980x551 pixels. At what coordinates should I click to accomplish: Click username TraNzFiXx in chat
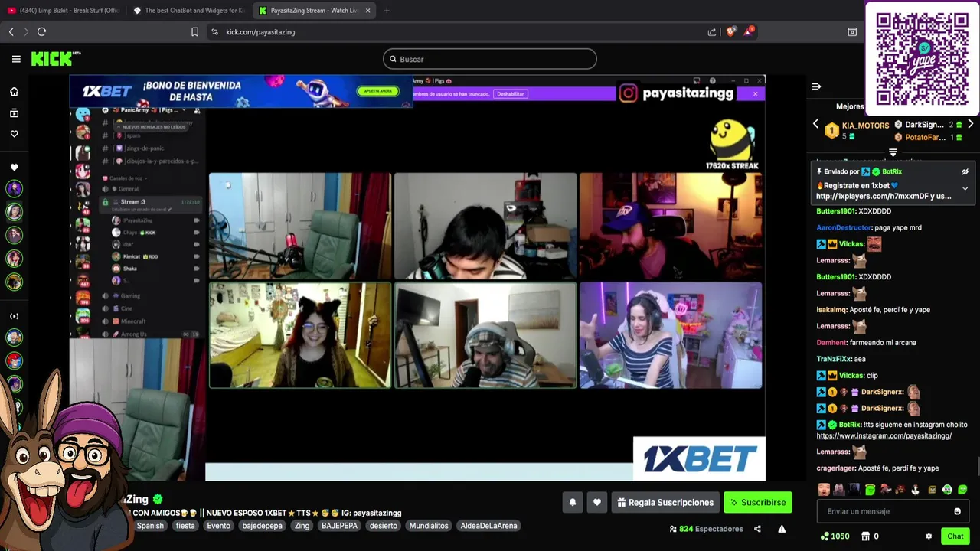(834, 359)
